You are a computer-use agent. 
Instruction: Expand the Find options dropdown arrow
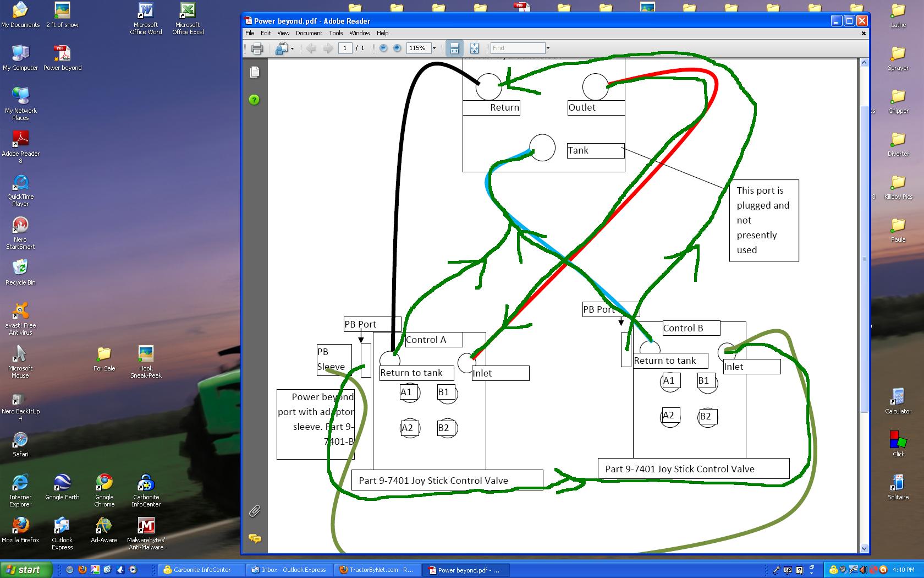(x=548, y=48)
